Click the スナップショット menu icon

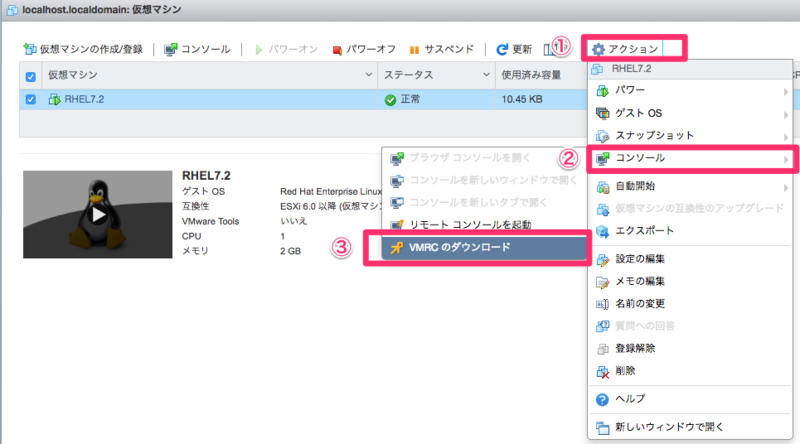point(602,136)
